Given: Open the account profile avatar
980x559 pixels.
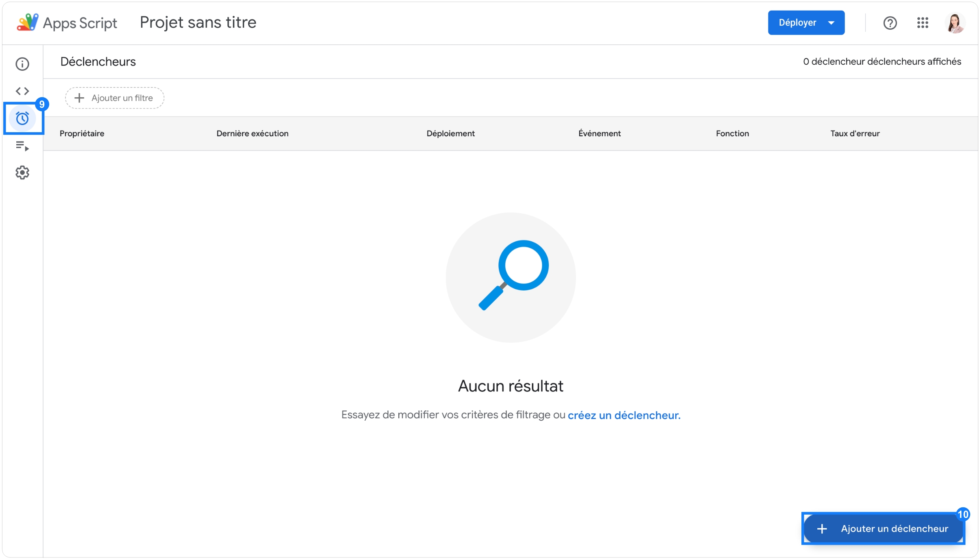Looking at the screenshot, I should tap(954, 23).
